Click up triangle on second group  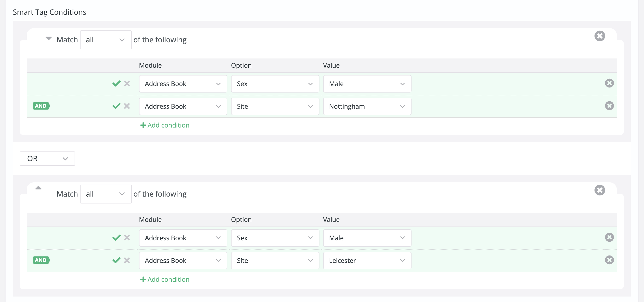coord(38,188)
